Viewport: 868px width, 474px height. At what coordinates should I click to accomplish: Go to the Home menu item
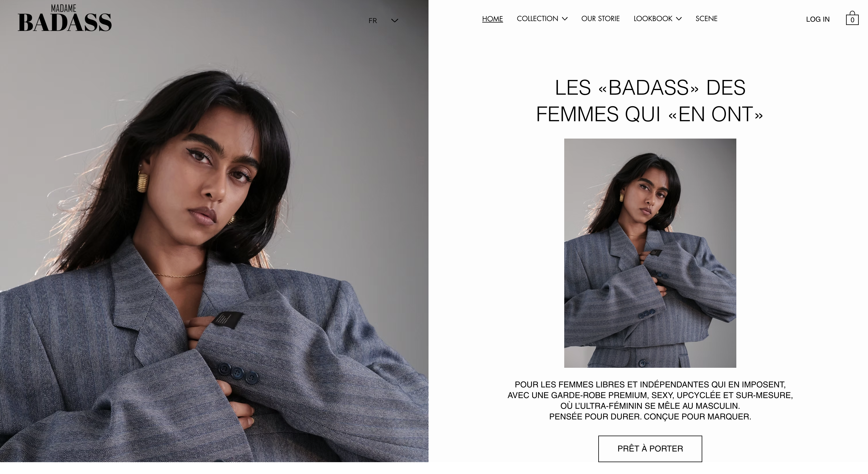point(492,19)
